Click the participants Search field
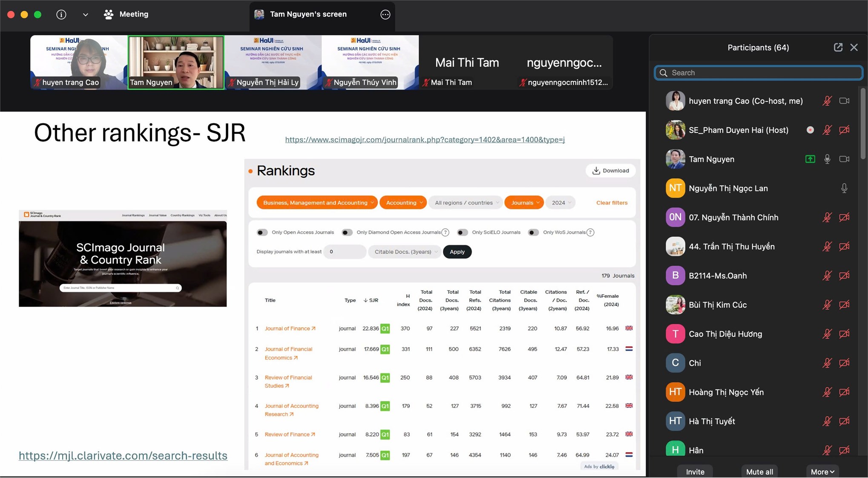 [x=758, y=73]
